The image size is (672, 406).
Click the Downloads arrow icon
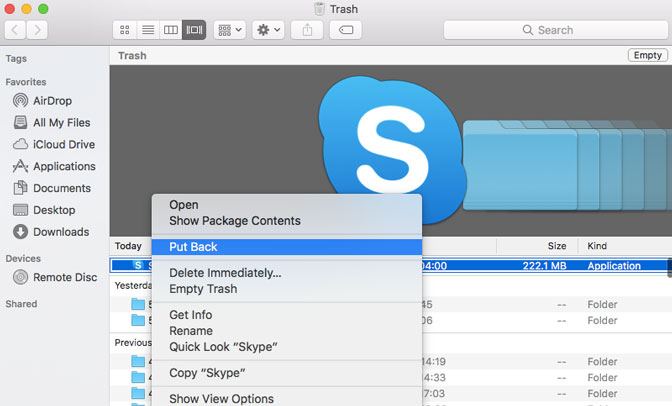pyautogui.click(x=20, y=232)
